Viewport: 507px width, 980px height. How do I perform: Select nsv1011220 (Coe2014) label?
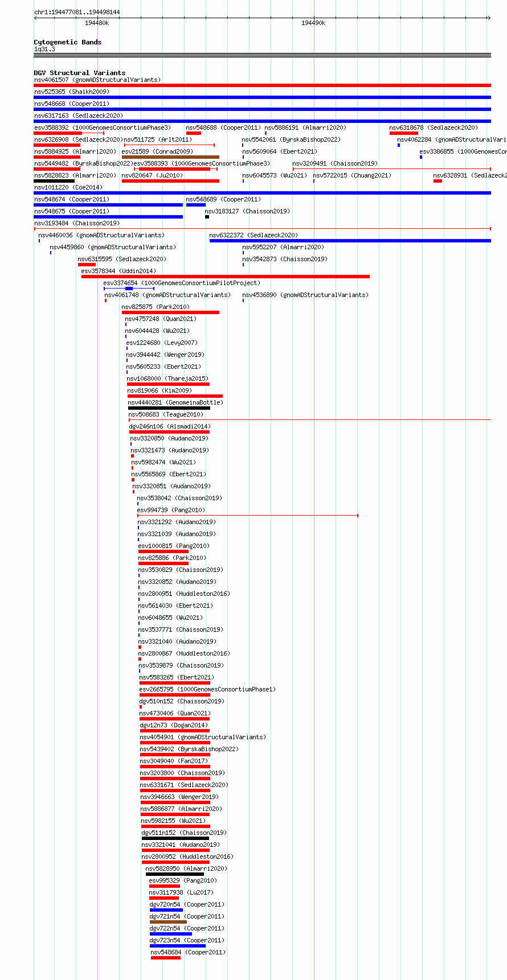68,187
